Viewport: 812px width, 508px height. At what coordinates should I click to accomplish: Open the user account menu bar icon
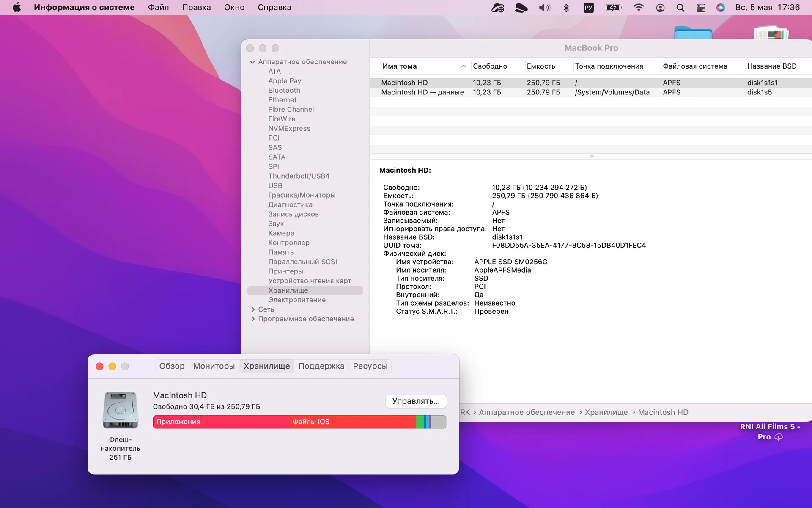pos(660,8)
